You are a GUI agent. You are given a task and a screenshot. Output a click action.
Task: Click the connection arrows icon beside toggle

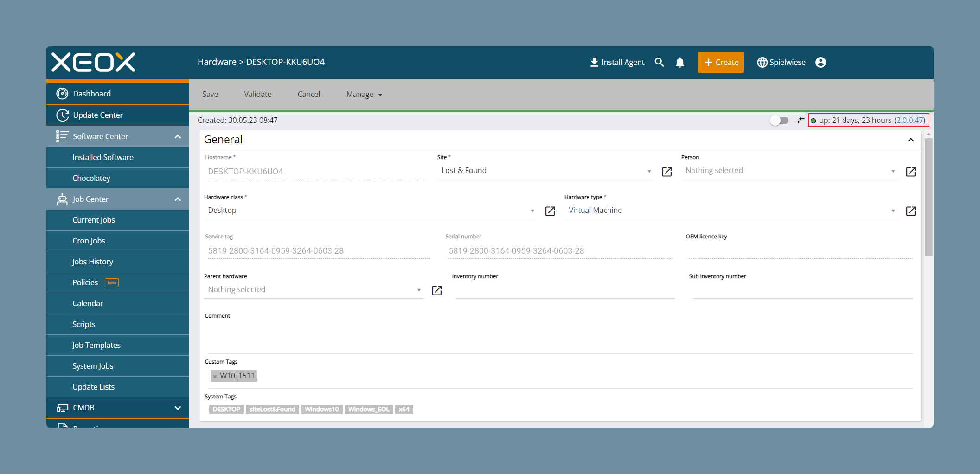(x=799, y=121)
